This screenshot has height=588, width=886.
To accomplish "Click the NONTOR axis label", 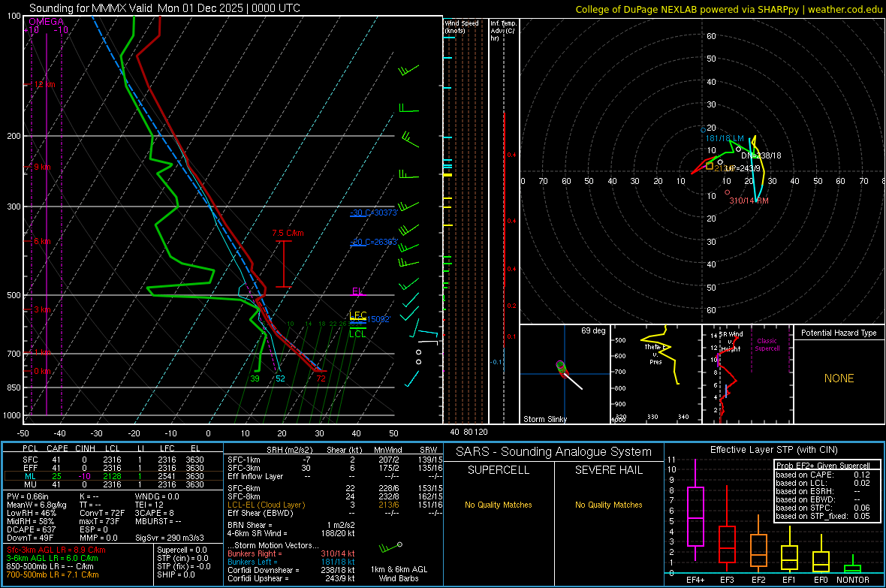I will 853,580.
